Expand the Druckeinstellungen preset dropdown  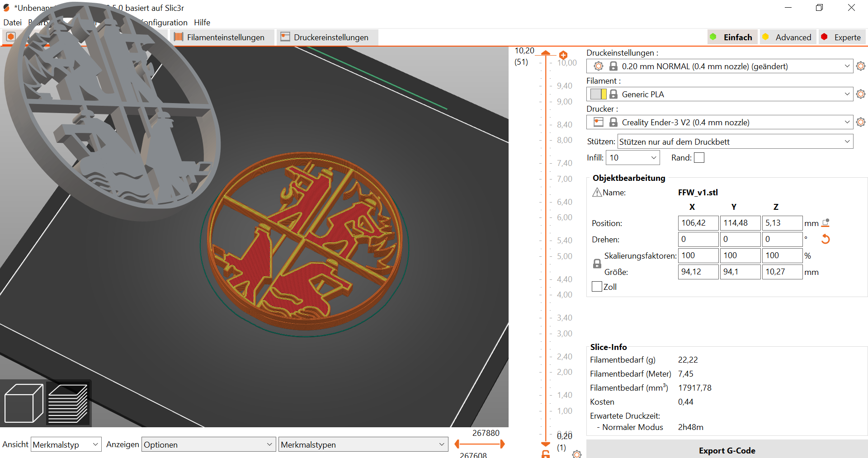click(847, 66)
